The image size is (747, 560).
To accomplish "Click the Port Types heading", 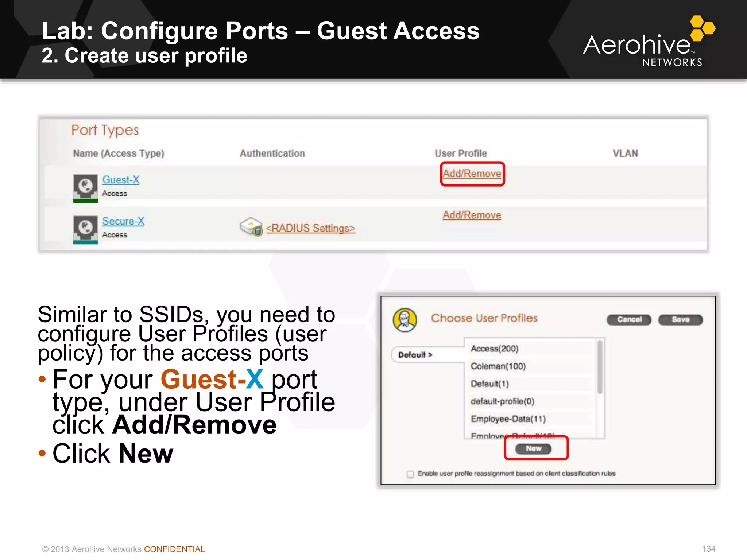I will click(x=105, y=131).
